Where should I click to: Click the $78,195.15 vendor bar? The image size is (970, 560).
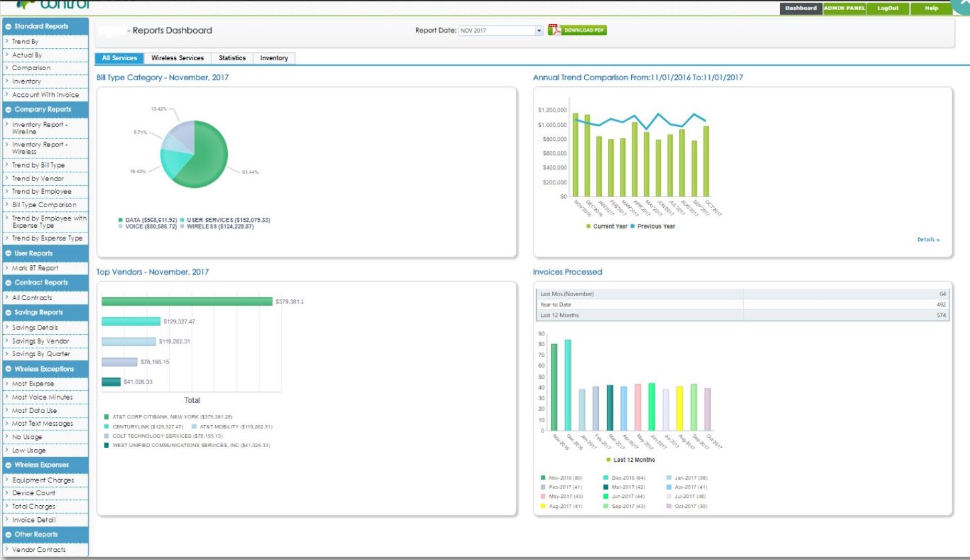pyautogui.click(x=120, y=362)
